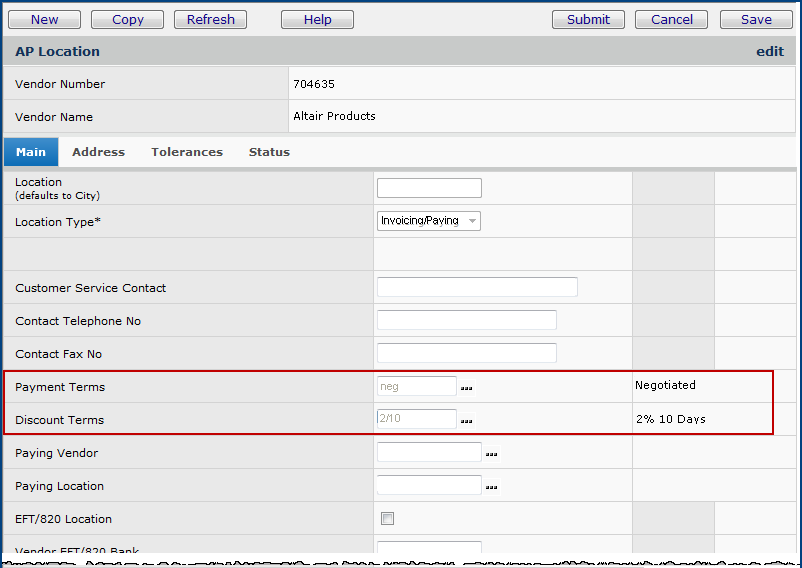Cancel the current edit
The height and width of the screenshot is (568, 802).
point(671,19)
